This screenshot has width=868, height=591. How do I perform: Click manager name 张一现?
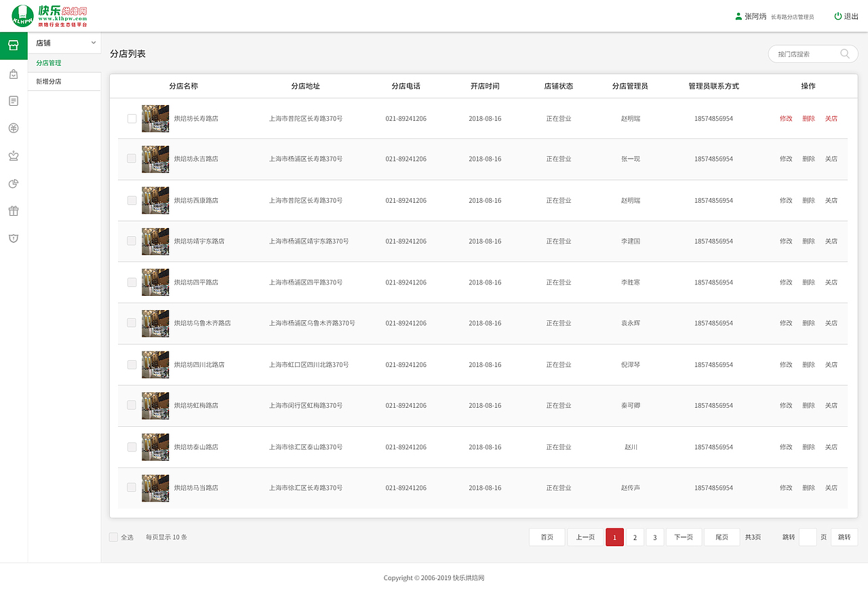pyautogui.click(x=631, y=159)
